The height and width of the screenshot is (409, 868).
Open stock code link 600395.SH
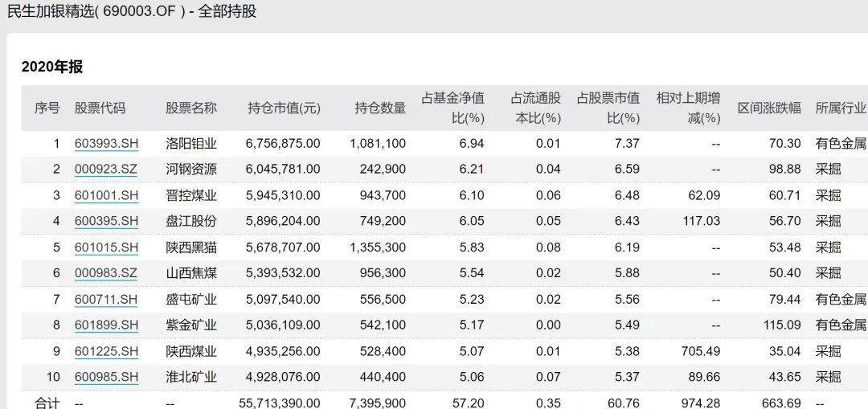pyautogui.click(x=106, y=222)
